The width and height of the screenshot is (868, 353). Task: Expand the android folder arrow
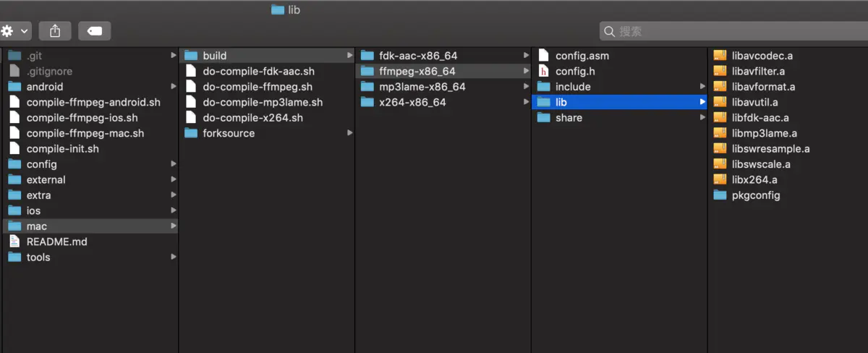click(174, 87)
